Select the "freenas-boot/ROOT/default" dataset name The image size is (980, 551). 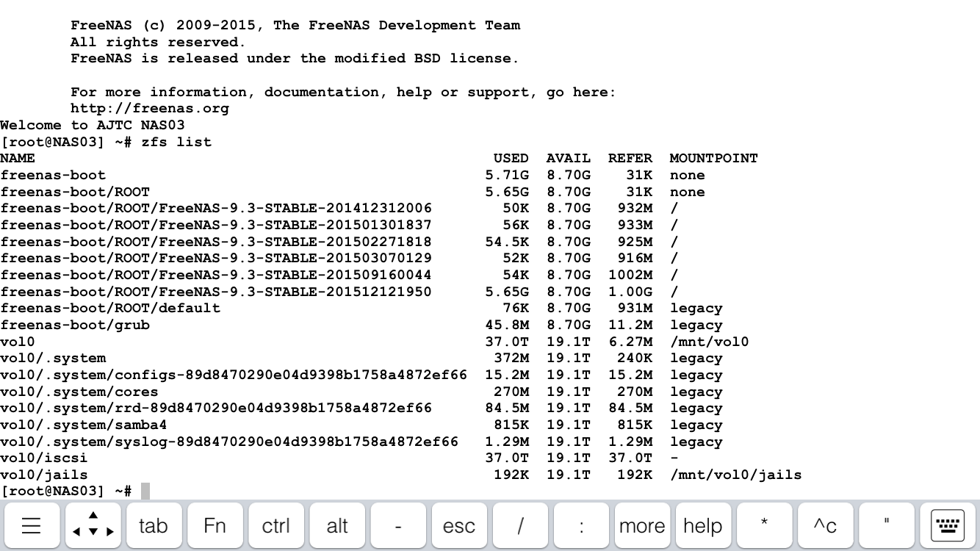click(110, 309)
